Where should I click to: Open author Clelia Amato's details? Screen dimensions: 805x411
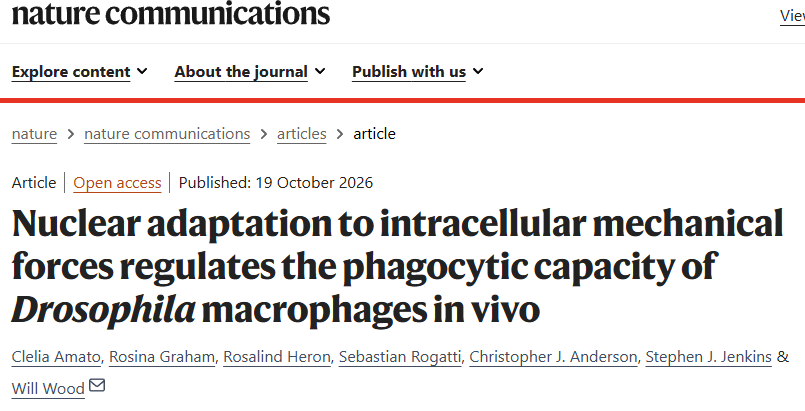pyautogui.click(x=56, y=357)
